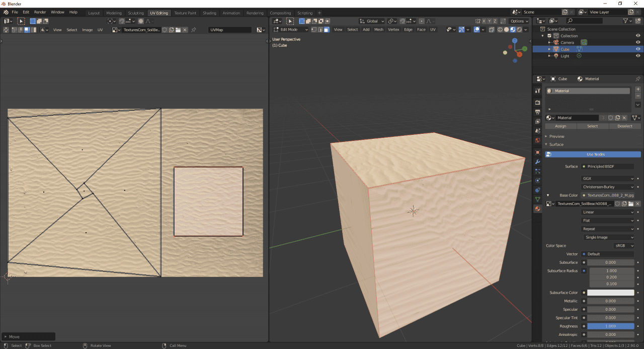The image size is (644, 349).
Task: Toggle X-ray shading in the viewport
Action: point(492,29)
